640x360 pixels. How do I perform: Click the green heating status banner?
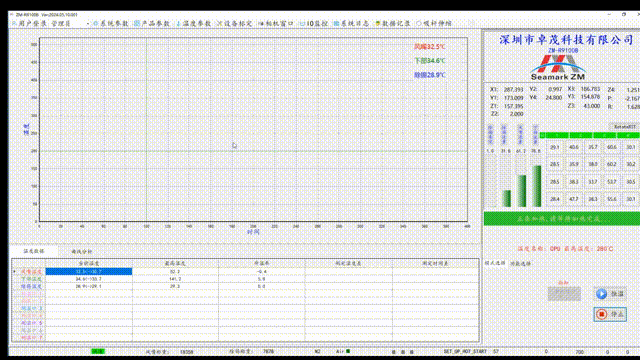(562, 219)
